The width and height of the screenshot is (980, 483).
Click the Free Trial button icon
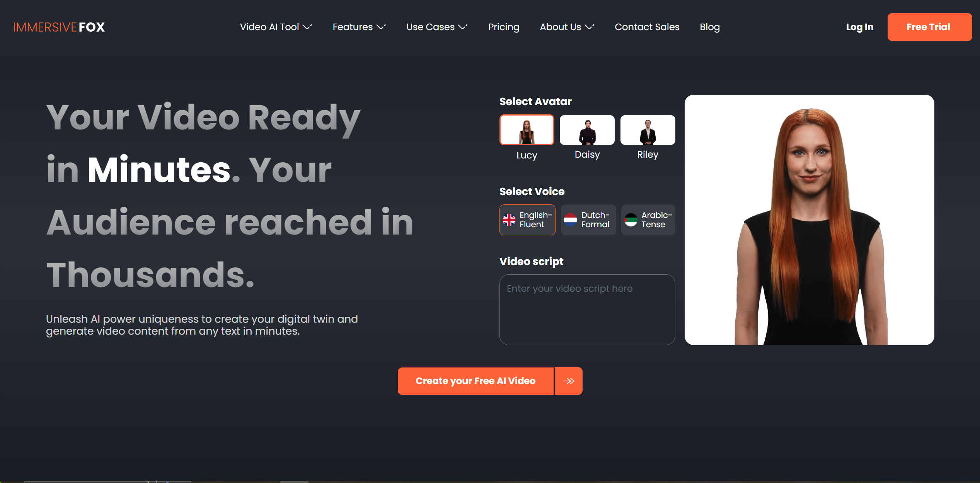click(927, 26)
